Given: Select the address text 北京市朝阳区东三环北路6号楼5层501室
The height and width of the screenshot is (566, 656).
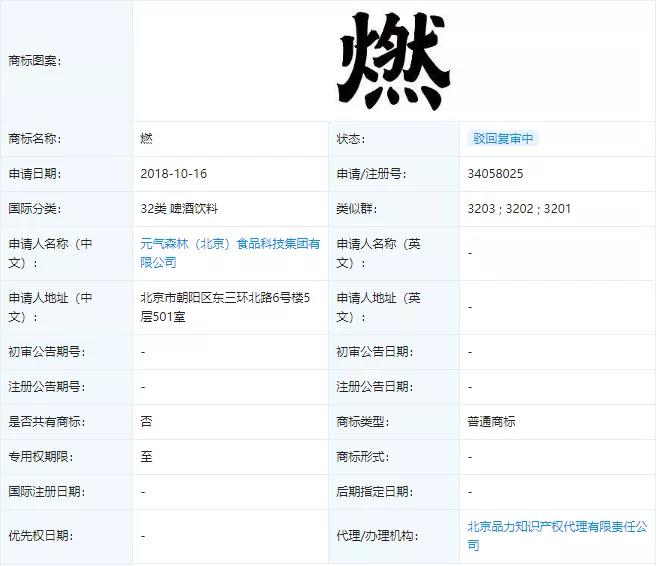Looking at the screenshot, I should [x=226, y=307].
